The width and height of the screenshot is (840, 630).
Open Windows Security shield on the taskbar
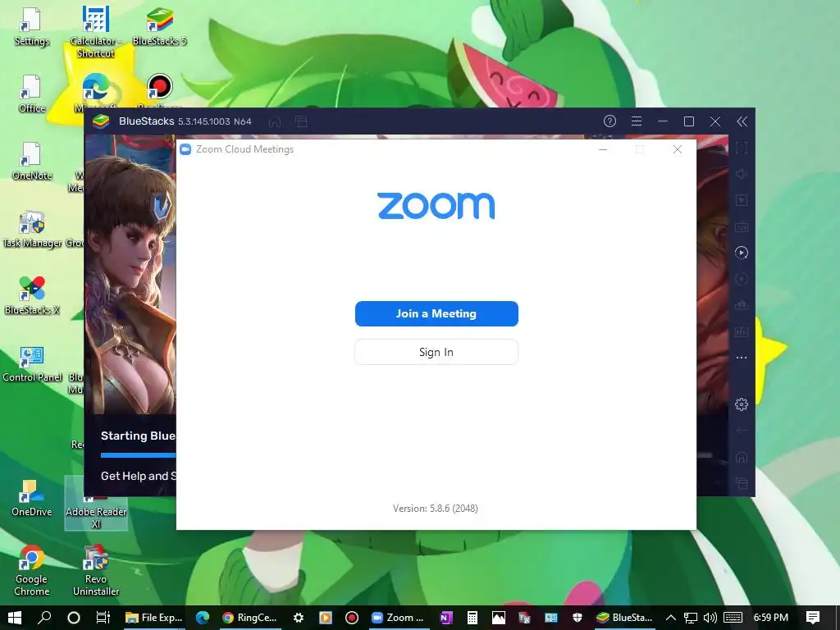pos(577,618)
